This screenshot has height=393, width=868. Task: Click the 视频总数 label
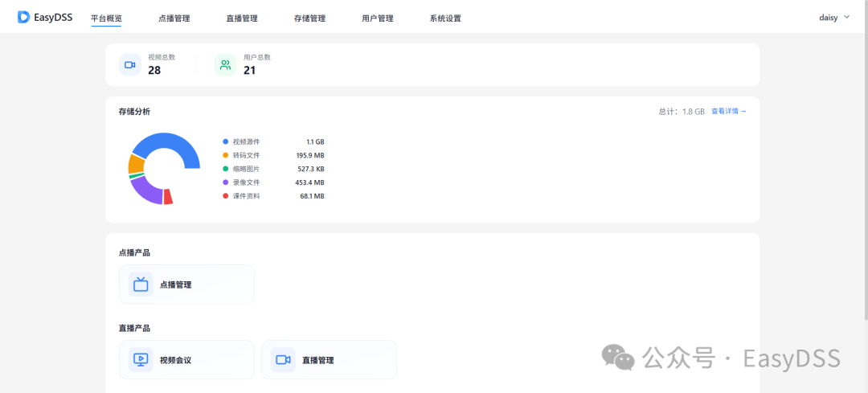point(162,57)
